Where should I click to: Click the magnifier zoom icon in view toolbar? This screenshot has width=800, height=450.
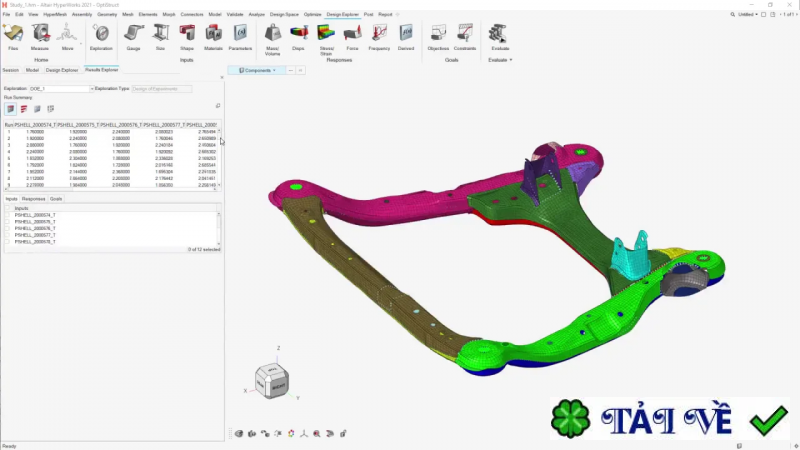pos(317,434)
